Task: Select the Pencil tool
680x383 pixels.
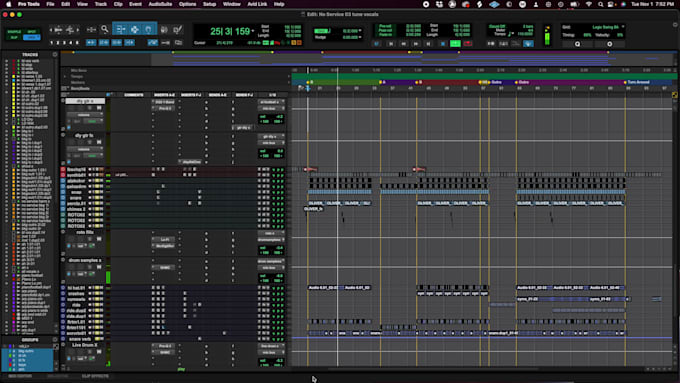Action: coord(177,29)
